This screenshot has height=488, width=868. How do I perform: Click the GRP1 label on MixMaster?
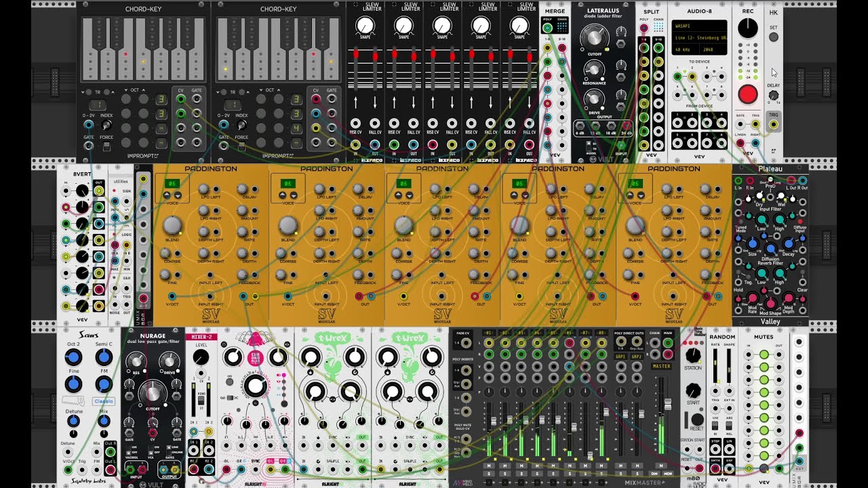[x=620, y=357]
